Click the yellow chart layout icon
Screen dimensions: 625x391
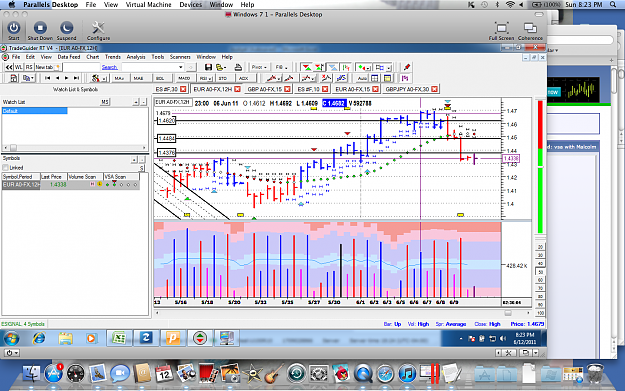tap(387, 78)
